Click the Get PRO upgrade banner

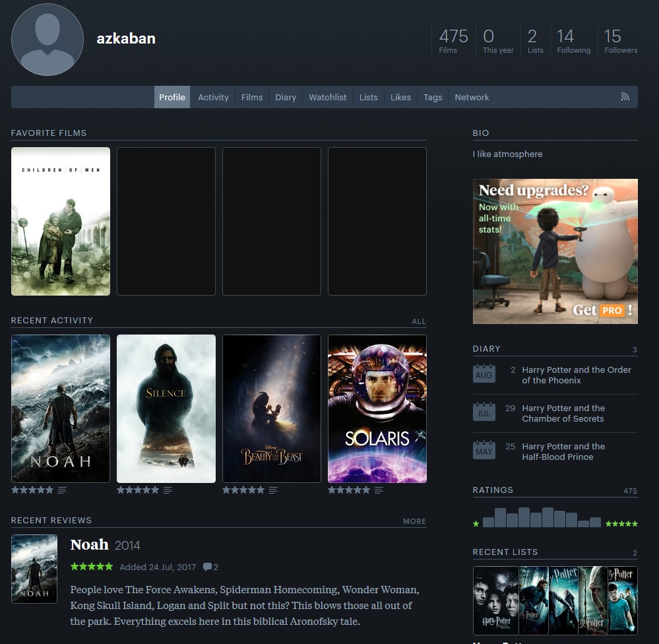pyautogui.click(x=555, y=251)
